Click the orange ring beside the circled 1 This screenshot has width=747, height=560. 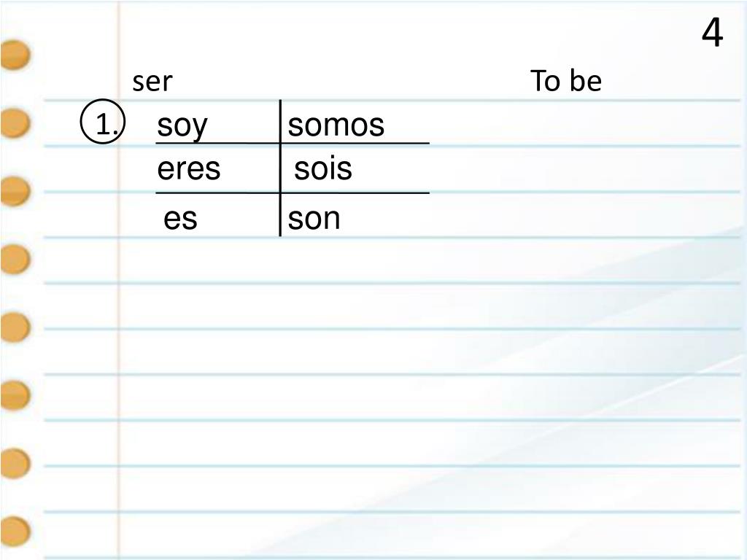click(15, 122)
